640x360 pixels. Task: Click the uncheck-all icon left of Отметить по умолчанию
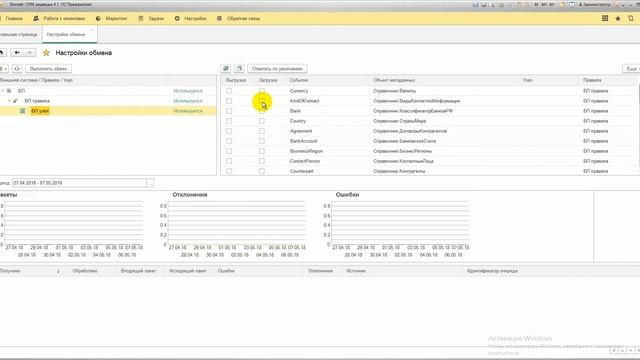click(239, 69)
